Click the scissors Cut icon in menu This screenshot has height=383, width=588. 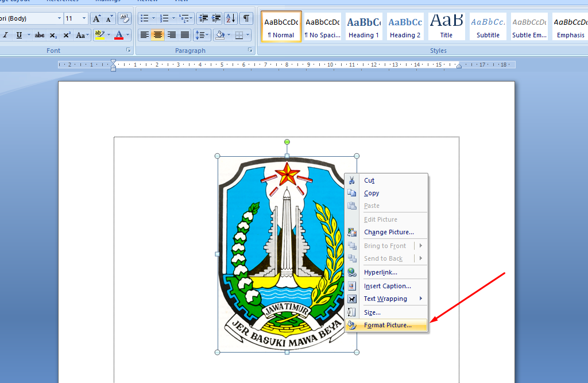coord(352,180)
